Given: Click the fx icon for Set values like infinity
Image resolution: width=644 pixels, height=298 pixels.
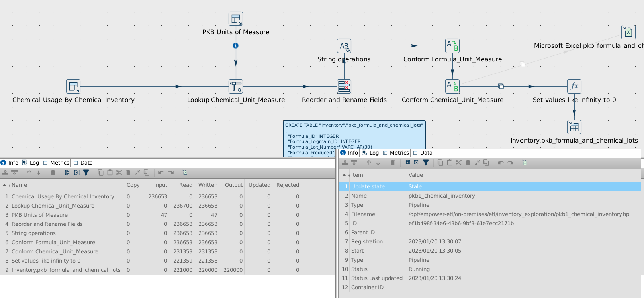Looking at the screenshot, I should [574, 86].
